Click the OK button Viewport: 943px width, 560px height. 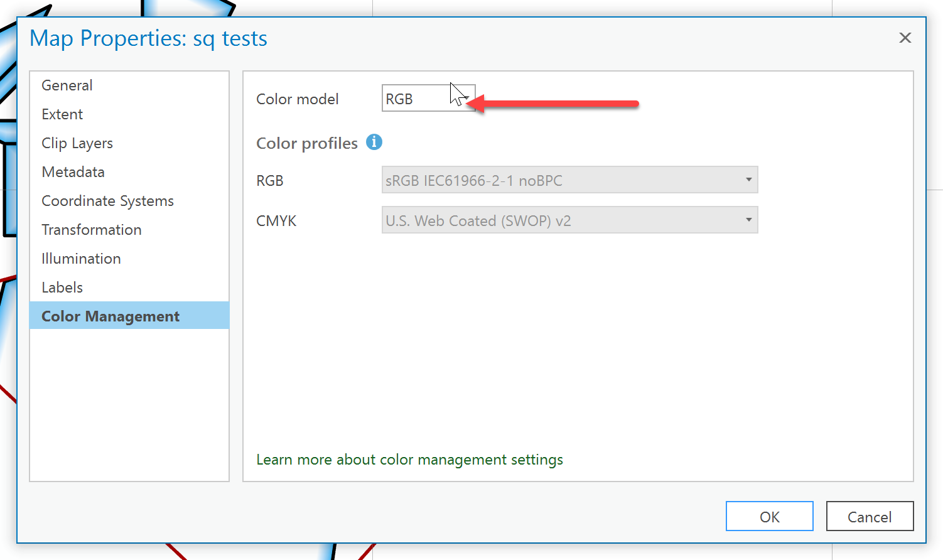(x=769, y=516)
